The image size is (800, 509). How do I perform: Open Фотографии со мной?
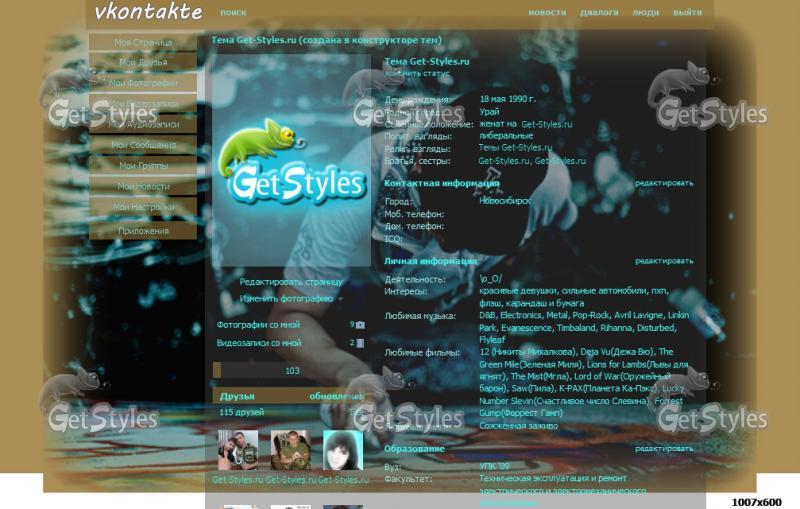pos(258,325)
